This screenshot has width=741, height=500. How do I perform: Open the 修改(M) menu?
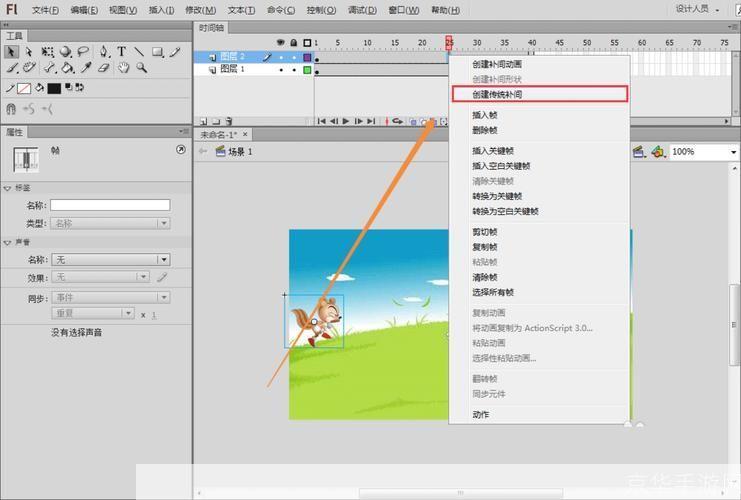coord(200,10)
